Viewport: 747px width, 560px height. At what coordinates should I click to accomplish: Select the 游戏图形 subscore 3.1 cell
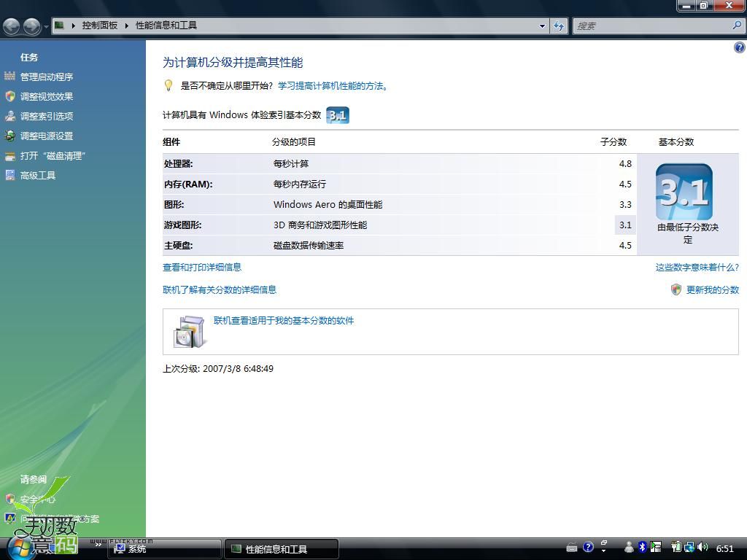625,225
